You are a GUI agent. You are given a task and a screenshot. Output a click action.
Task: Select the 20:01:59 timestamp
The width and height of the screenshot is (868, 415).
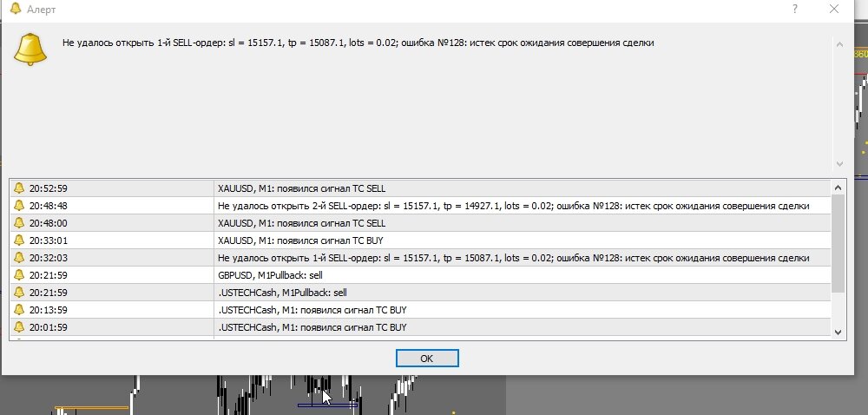click(48, 327)
